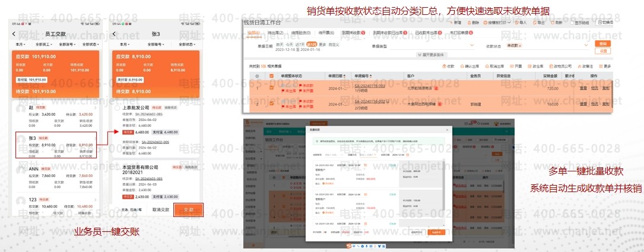The height and width of the screenshot is (252, 644).
Task: Click the 导出 (export) toolbar icon
Action: point(537,23)
